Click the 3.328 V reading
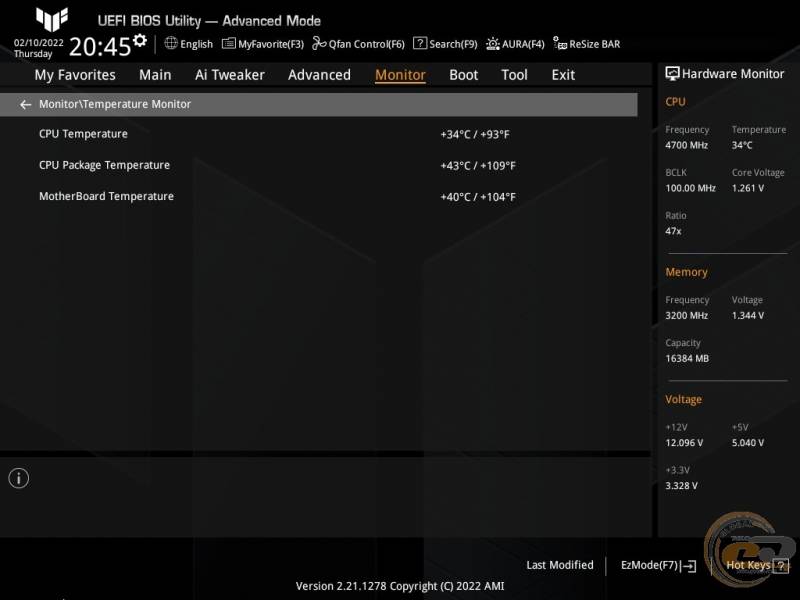Screen dimensions: 800x600 [x=681, y=486]
